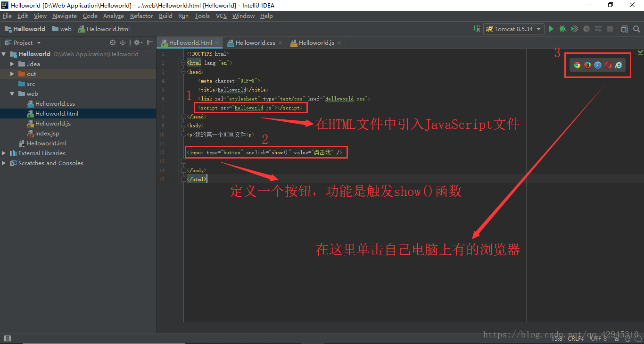Screen dimensions: 644x344
Task: Open the Tools menu
Action: [x=202, y=16]
